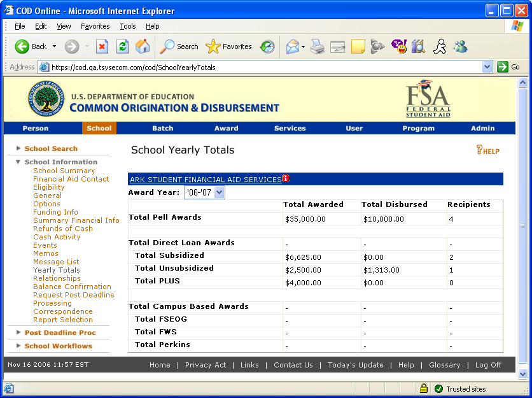The height and width of the screenshot is (398, 532).
Task: Switch to the Award navigation tab
Action: click(226, 128)
